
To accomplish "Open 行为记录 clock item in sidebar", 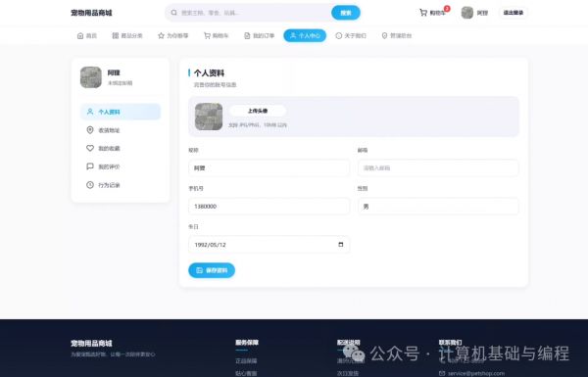I will pos(121,185).
